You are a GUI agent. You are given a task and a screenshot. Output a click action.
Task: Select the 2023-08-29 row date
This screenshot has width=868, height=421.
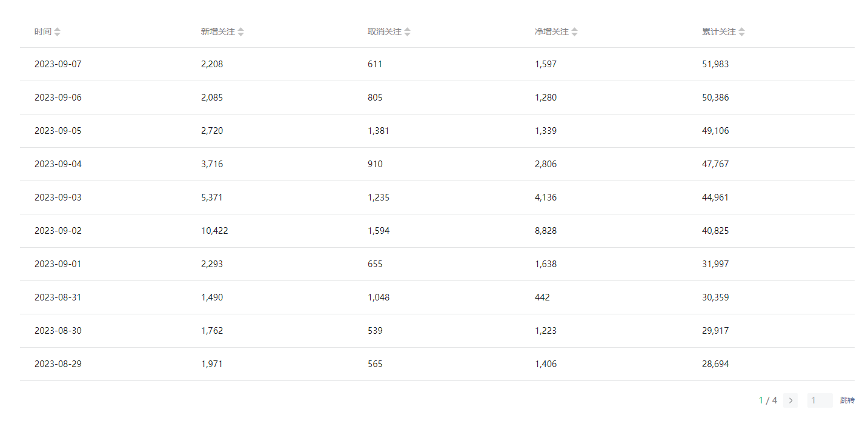[x=58, y=364]
